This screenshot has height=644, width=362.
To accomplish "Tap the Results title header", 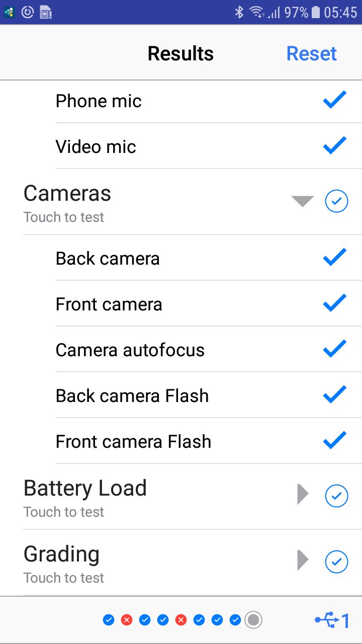I will point(180,53).
